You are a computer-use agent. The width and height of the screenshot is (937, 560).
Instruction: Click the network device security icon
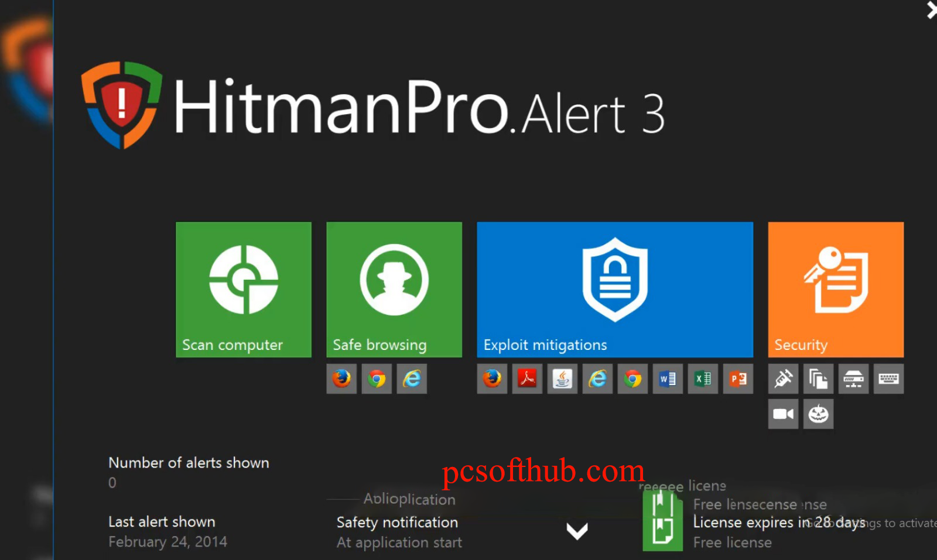(853, 379)
